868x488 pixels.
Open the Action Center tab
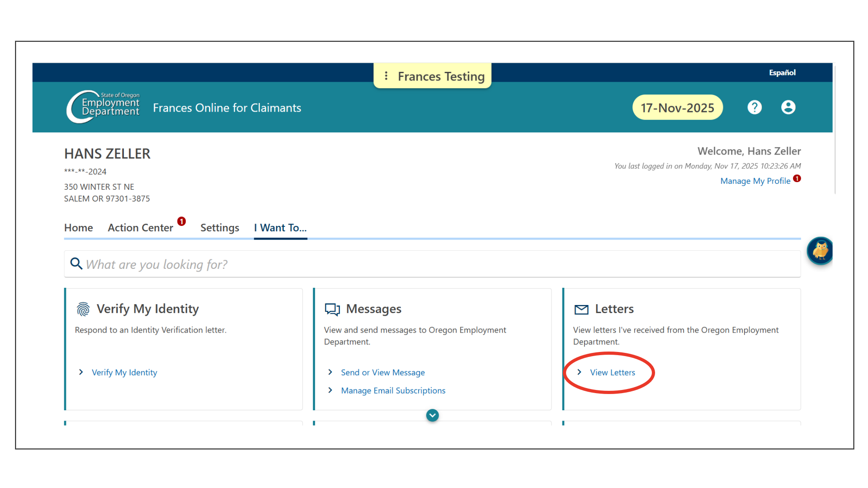click(141, 228)
